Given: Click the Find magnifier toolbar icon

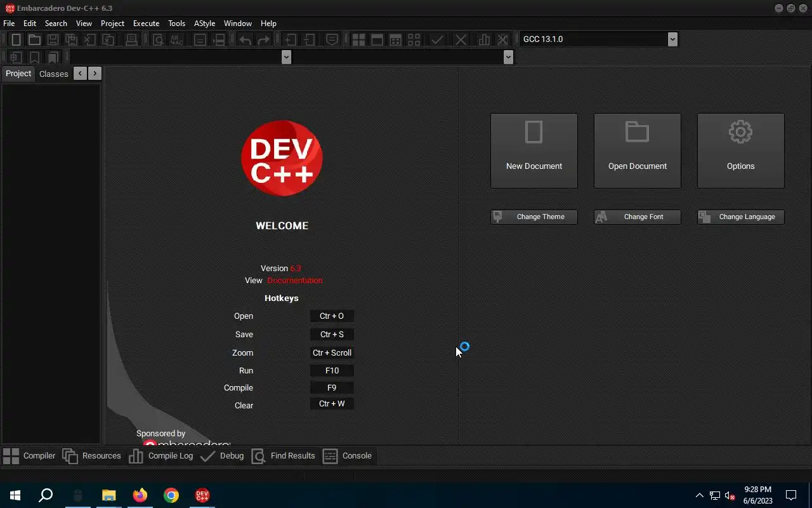Looking at the screenshot, I should 158,39.
